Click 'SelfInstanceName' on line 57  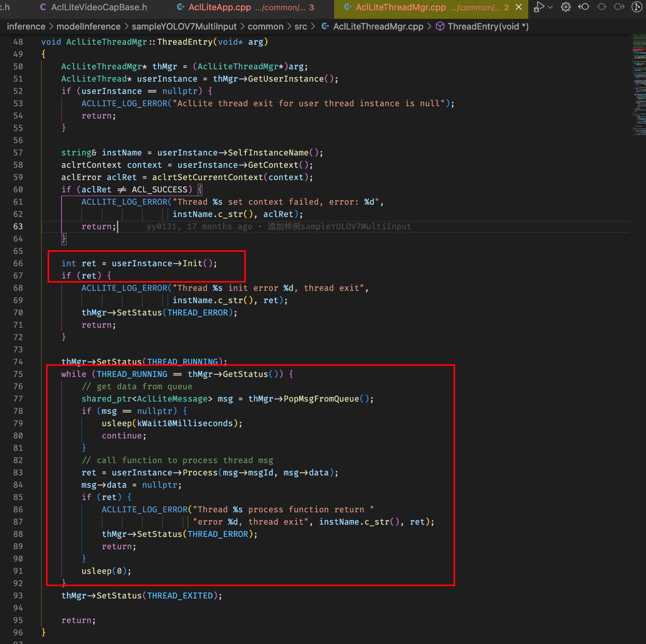click(268, 153)
